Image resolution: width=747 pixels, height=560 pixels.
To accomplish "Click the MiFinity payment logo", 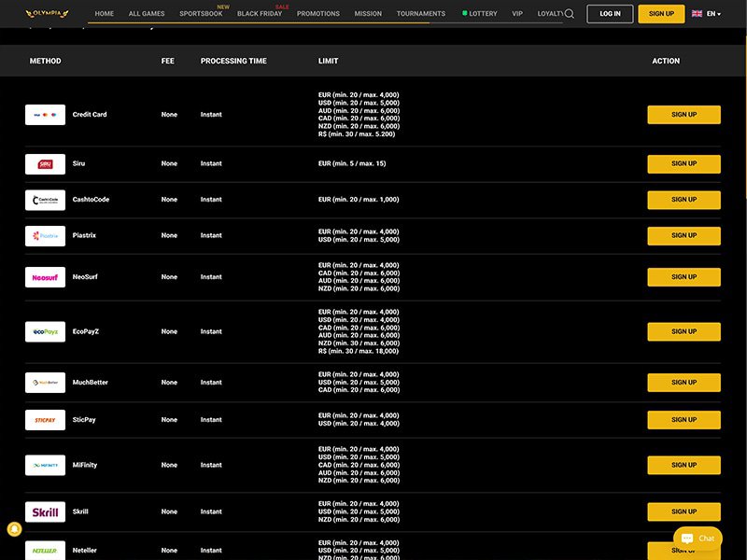I will (x=45, y=465).
